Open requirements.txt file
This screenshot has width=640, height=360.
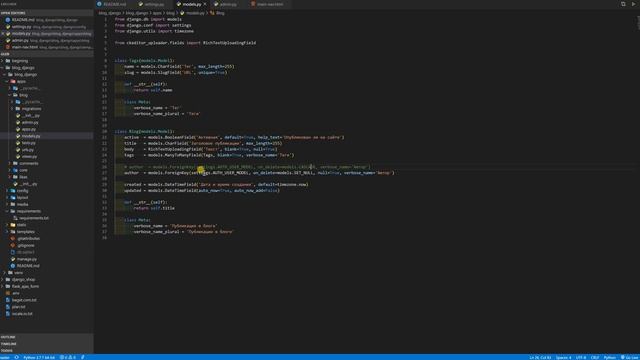point(47,218)
